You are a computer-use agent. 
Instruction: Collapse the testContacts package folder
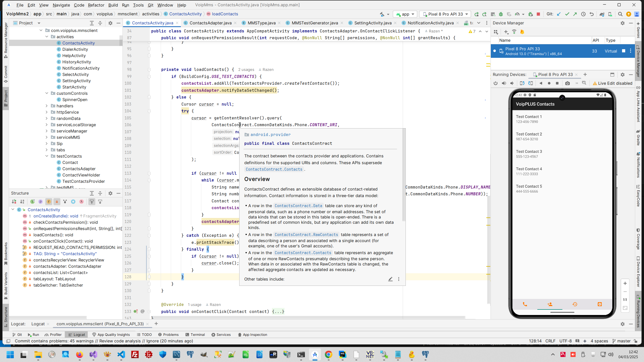pos(47,156)
